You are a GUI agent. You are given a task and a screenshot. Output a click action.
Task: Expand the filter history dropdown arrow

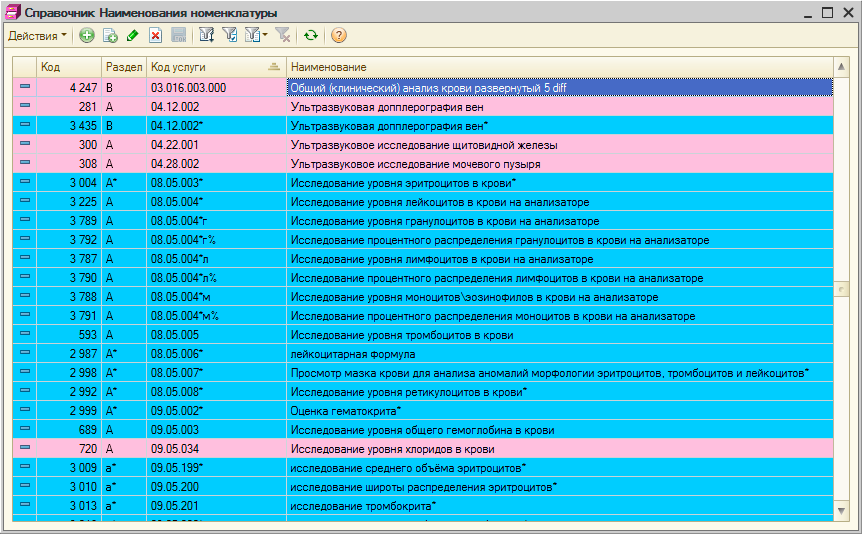264,36
